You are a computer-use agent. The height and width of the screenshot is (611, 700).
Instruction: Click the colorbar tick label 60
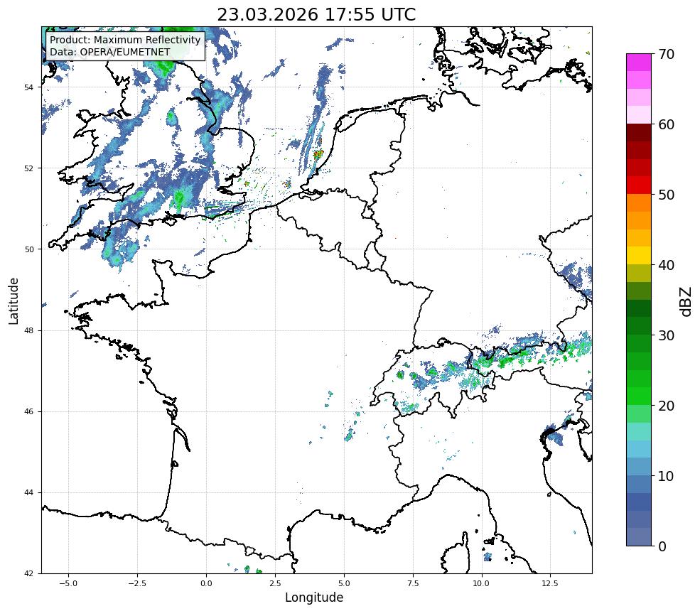tap(666, 124)
